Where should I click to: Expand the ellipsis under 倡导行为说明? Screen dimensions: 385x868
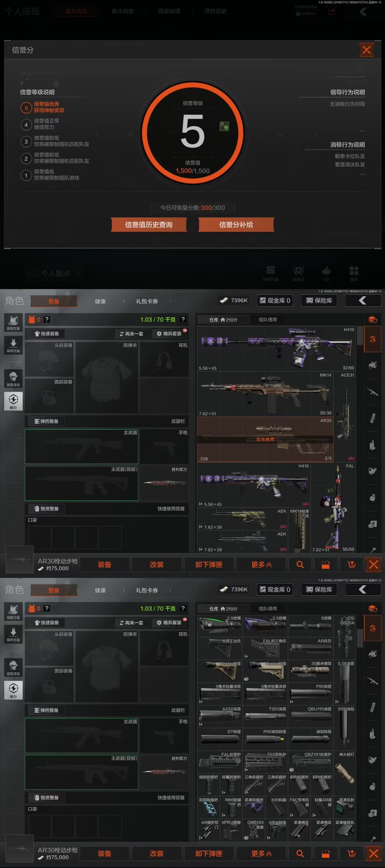click(362, 131)
